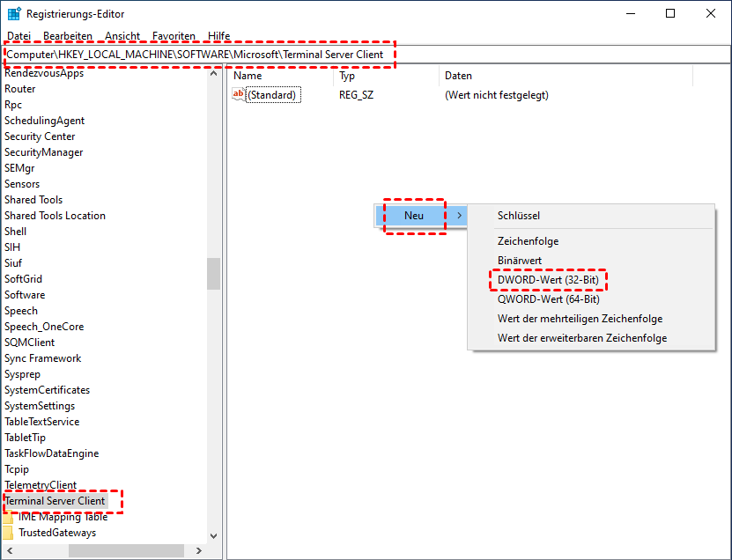Select the Shared Tools key

pos(33,200)
